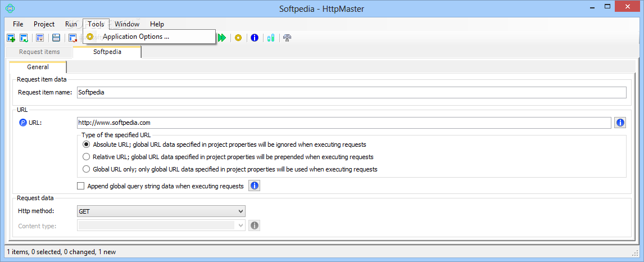
Task: Open the Http method dropdown
Action: pyautogui.click(x=161, y=211)
